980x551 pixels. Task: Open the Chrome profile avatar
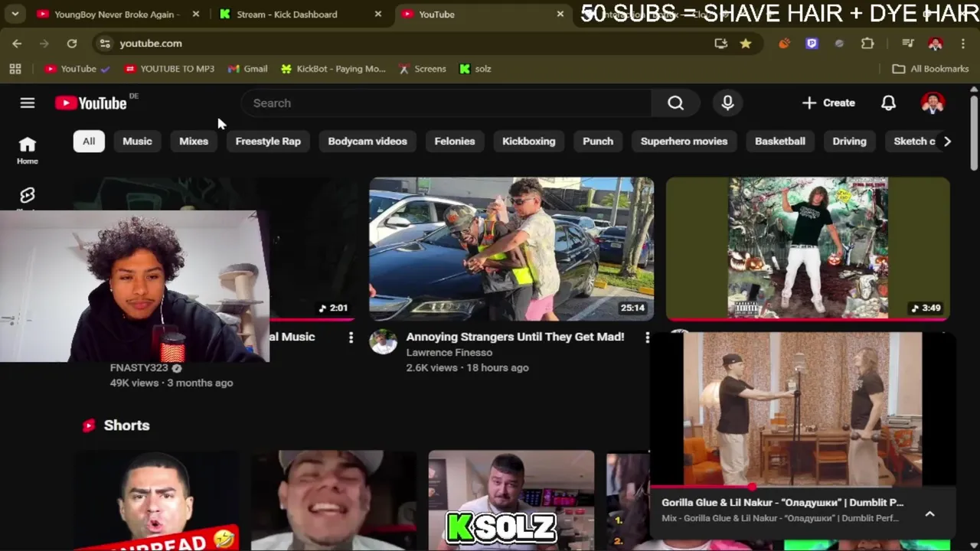pos(935,44)
